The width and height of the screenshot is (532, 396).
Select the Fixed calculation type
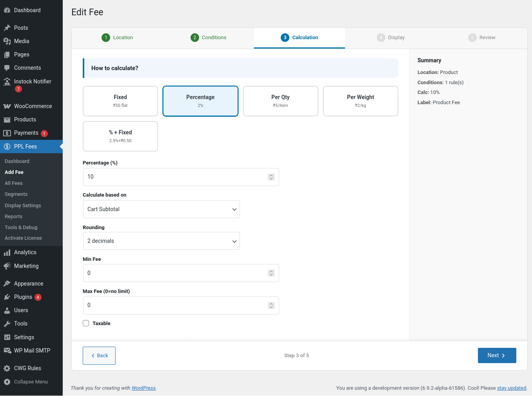pyautogui.click(x=120, y=101)
